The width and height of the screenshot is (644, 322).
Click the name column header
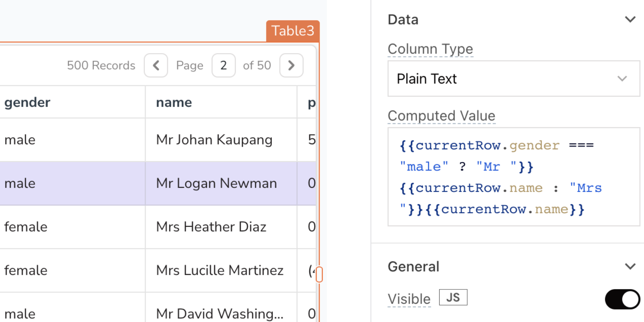[x=174, y=102]
